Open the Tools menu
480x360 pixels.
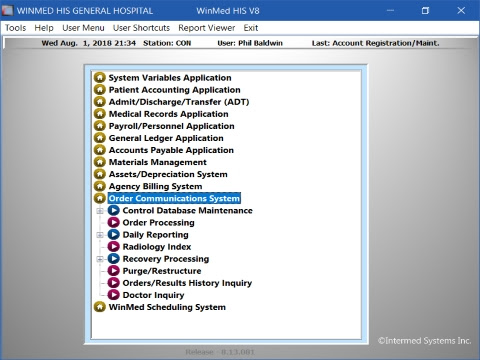pos(15,28)
